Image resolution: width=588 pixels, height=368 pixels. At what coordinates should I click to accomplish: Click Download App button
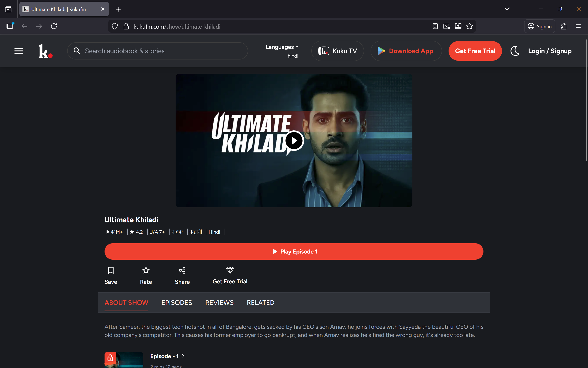406,51
